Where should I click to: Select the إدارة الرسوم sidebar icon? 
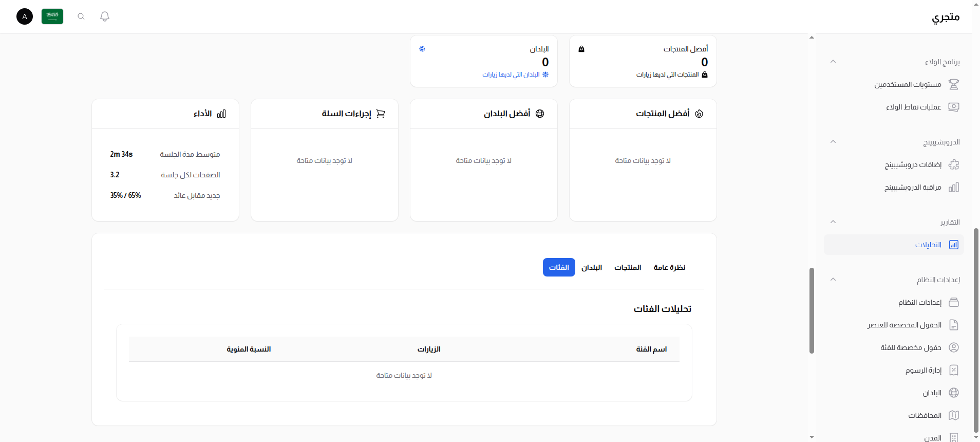click(954, 370)
